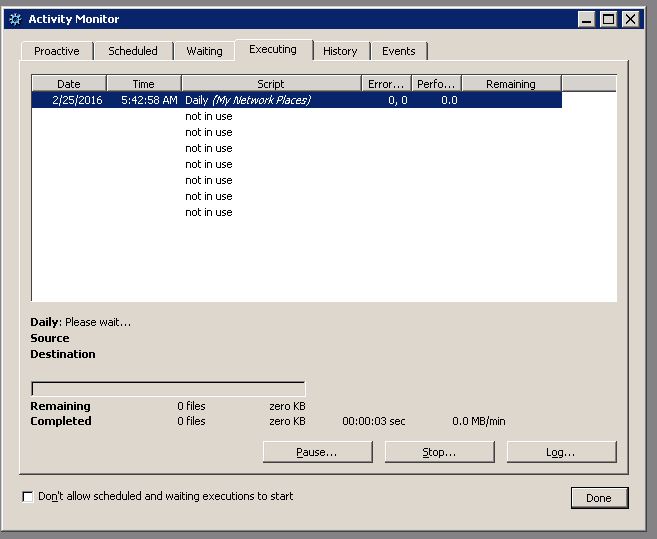Click the Remaining column header
The image size is (657, 539).
click(x=511, y=84)
